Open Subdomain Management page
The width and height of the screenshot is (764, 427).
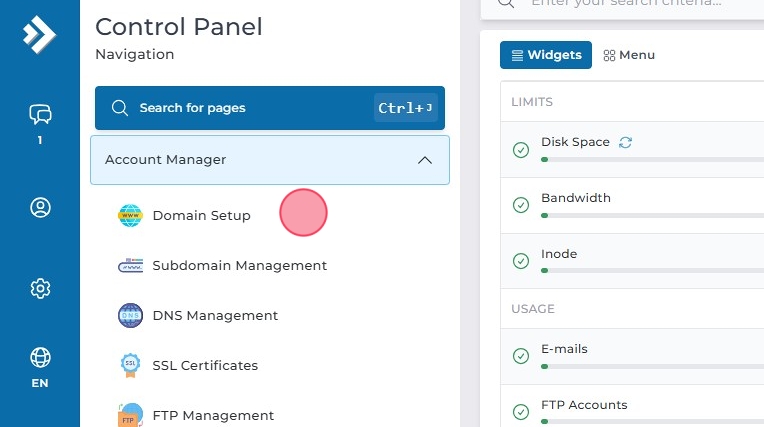click(239, 265)
